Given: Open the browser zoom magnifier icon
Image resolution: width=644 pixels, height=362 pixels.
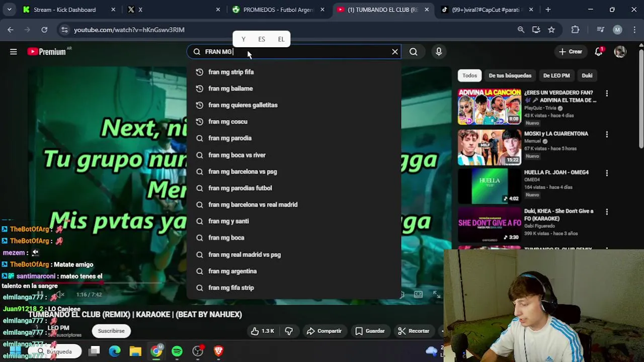Looking at the screenshot, I should pyautogui.click(x=521, y=30).
